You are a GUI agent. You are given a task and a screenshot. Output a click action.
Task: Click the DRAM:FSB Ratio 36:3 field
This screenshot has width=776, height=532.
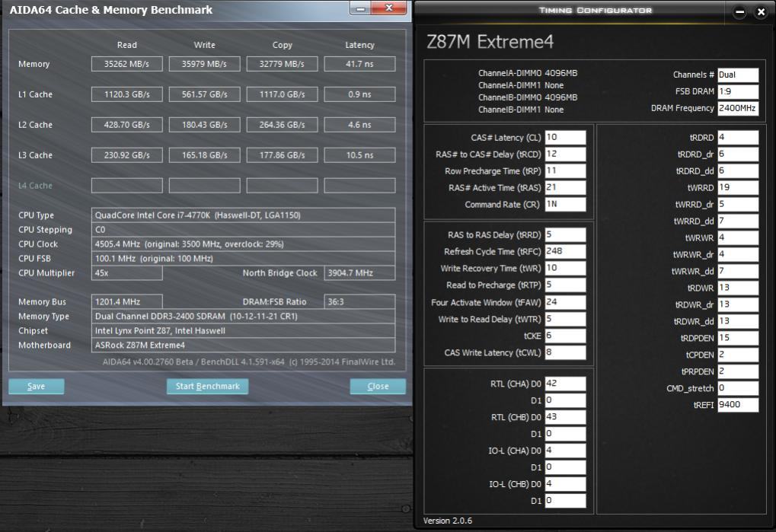tap(359, 301)
